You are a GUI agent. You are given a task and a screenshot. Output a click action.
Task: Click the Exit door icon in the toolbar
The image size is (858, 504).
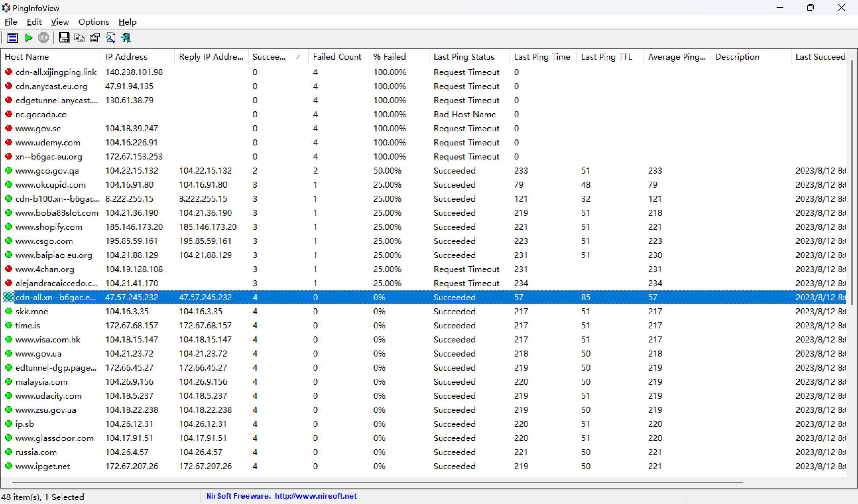[x=126, y=38]
